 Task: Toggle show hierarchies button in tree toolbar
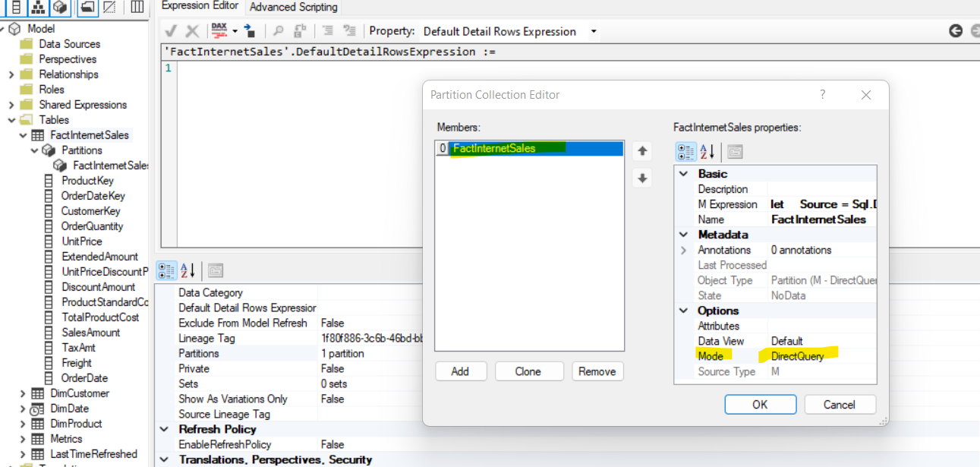[x=38, y=7]
